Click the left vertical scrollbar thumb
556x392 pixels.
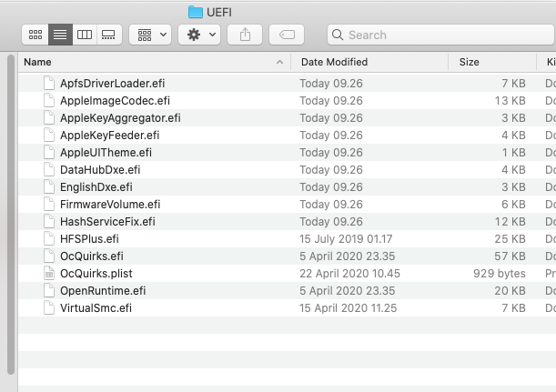tap(11, 215)
